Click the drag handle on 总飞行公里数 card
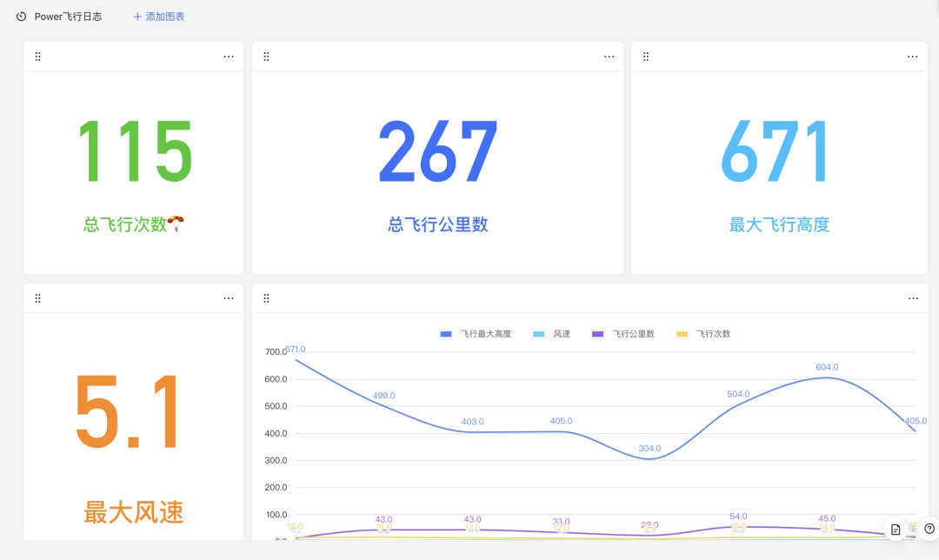Viewport: 939px width, 560px height. 266,57
